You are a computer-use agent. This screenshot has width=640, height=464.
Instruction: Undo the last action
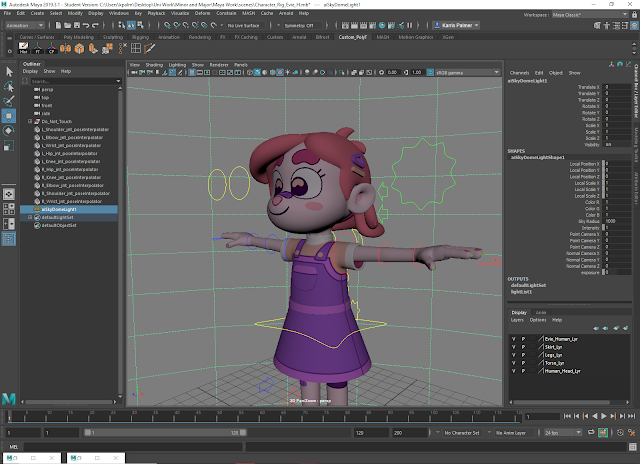tap(86, 25)
